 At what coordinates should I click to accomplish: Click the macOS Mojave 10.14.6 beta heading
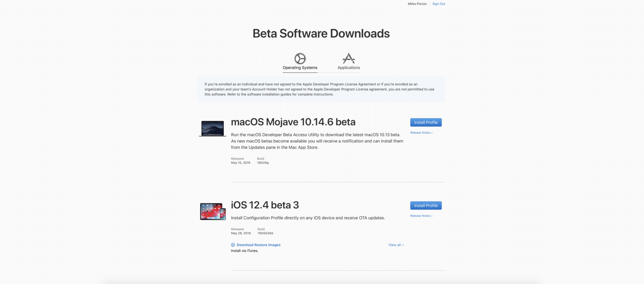293,122
